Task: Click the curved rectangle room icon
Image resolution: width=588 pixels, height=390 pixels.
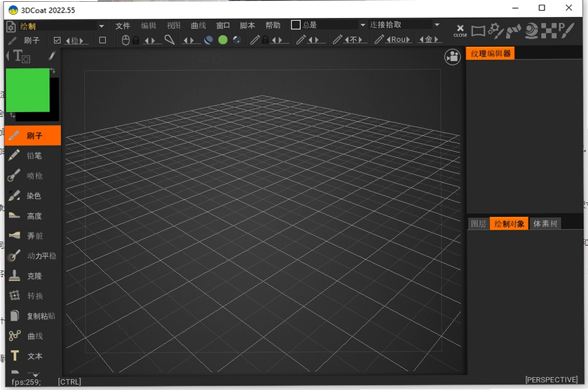Action: (478, 31)
